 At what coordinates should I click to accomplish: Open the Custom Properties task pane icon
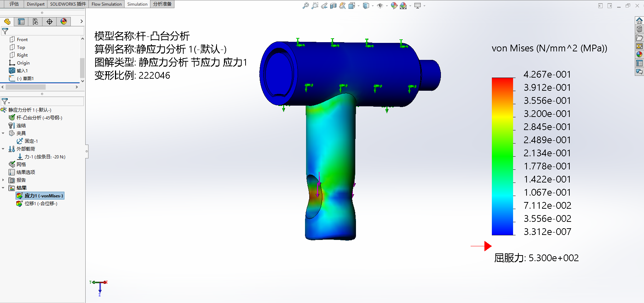(x=639, y=63)
